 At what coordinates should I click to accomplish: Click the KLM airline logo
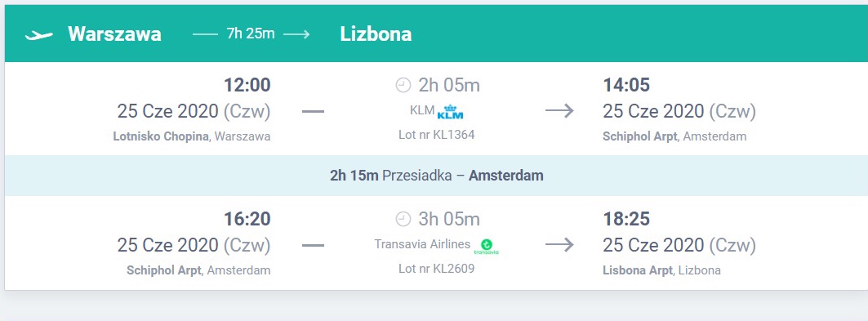[x=450, y=113]
